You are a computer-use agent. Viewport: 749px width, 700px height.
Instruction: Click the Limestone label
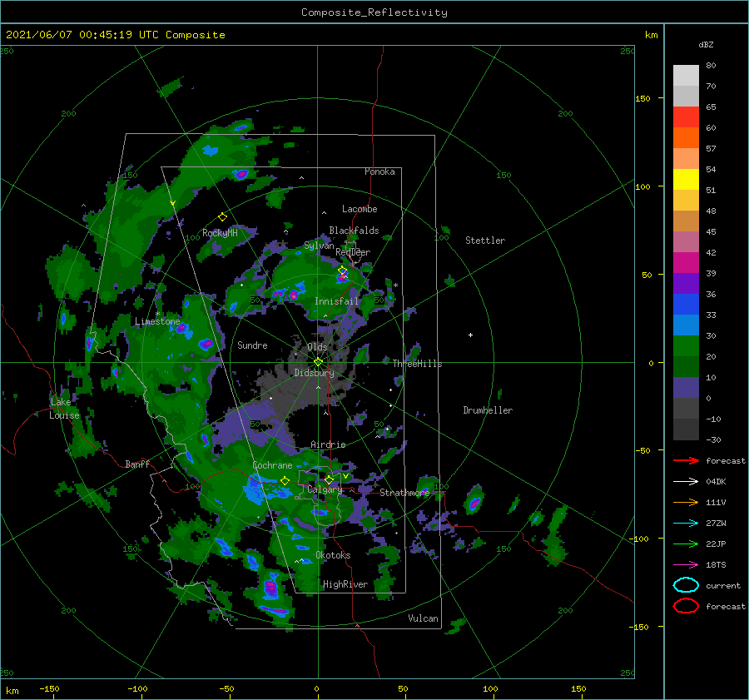click(157, 321)
